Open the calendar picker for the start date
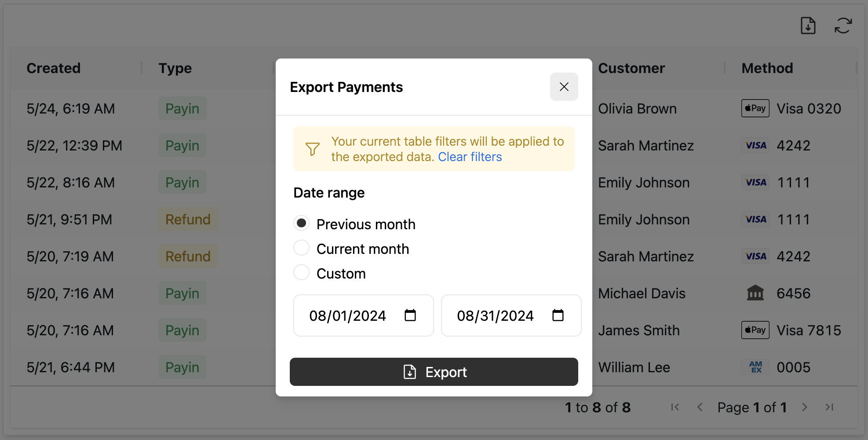 pyautogui.click(x=410, y=315)
